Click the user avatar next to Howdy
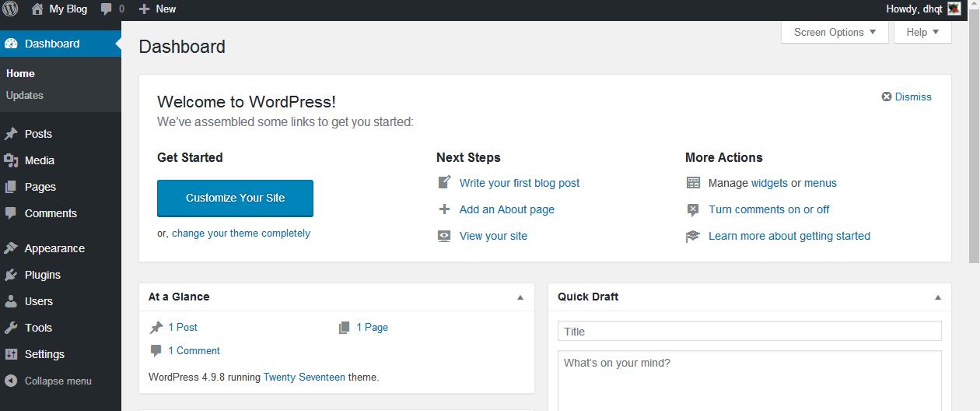The width and height of the screenshot is (980, 411). pyautogui.click(x=954, y=9)
